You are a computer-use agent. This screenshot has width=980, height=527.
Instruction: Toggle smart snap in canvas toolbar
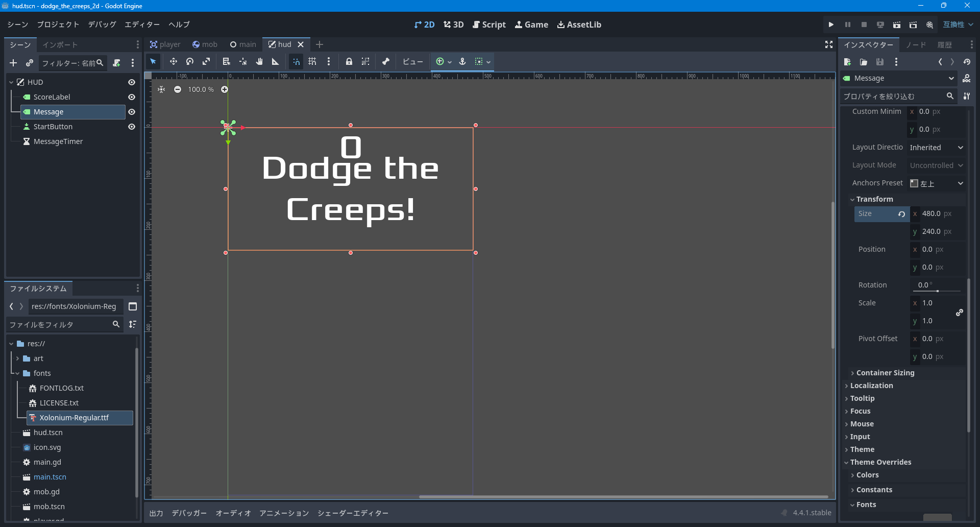[296, 62]
